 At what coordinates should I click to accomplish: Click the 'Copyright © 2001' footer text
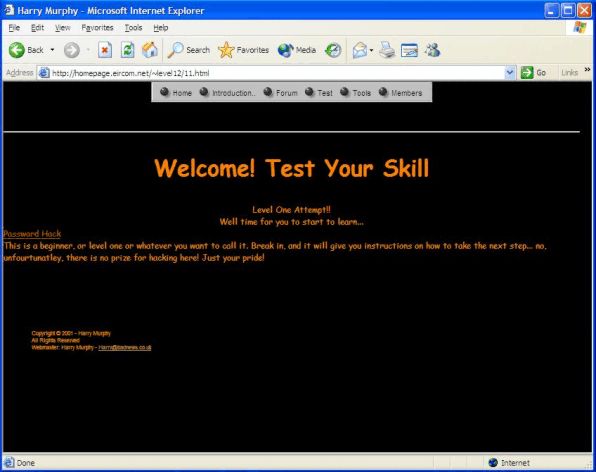pos(71,333)
